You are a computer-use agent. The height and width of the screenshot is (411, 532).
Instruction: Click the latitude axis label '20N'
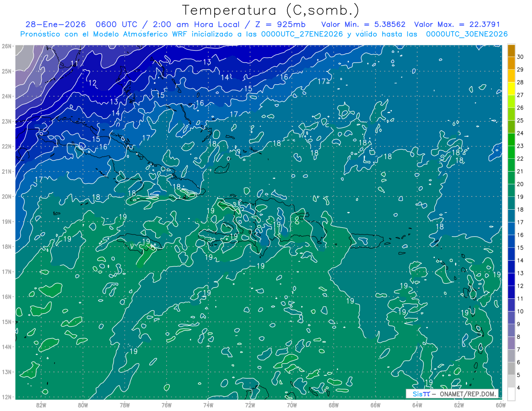[7, 196]
